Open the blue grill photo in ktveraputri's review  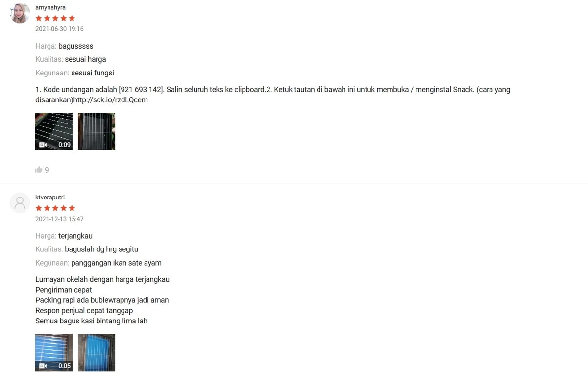[97, 352]
